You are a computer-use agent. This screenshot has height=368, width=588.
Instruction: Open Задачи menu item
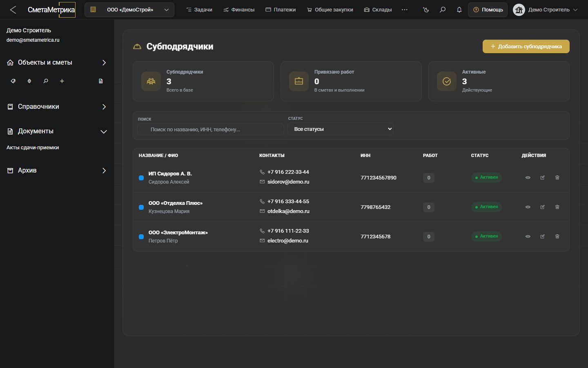[199, 10]
